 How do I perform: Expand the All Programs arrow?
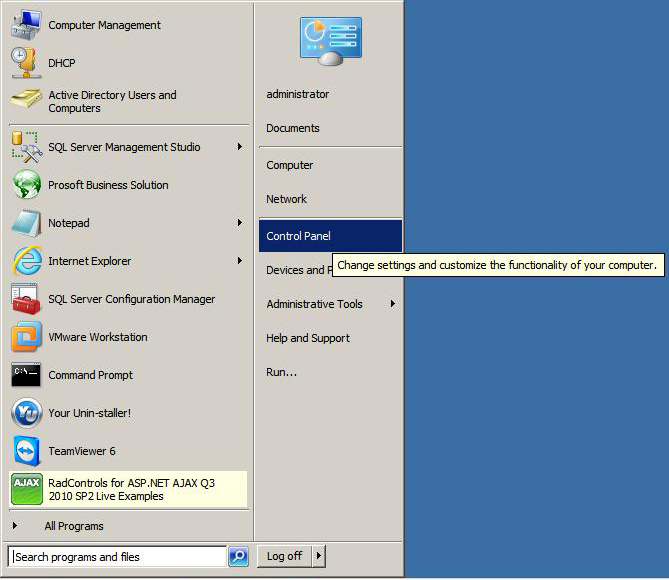[x=15, y=526]
